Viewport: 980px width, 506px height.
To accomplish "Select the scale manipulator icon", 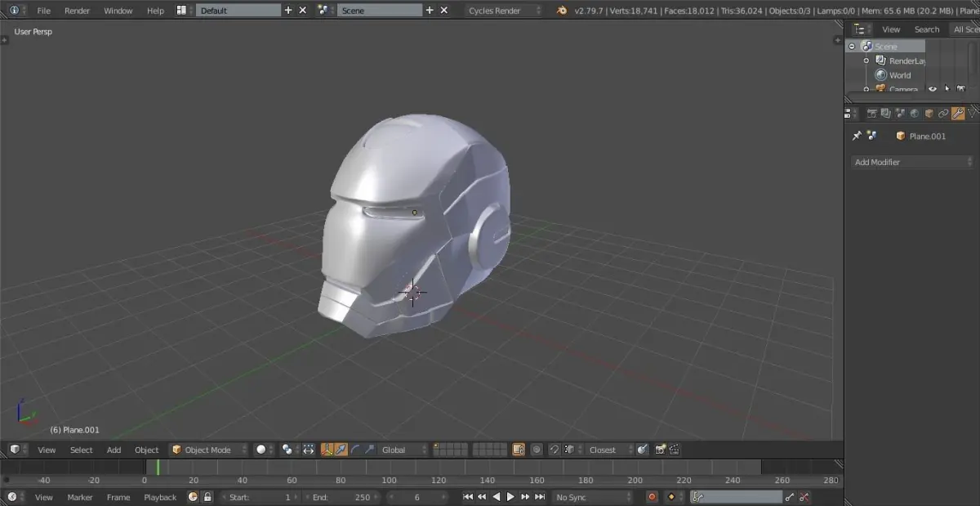I will (x=370, y=450).
